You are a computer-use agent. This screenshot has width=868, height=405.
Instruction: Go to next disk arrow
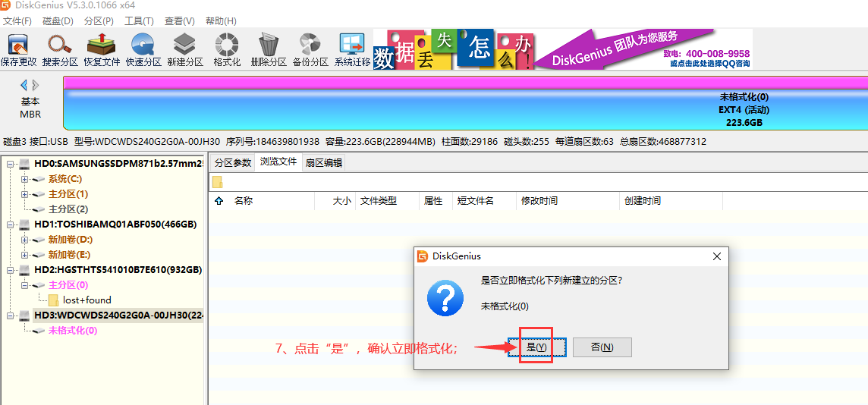pos(36,85)
